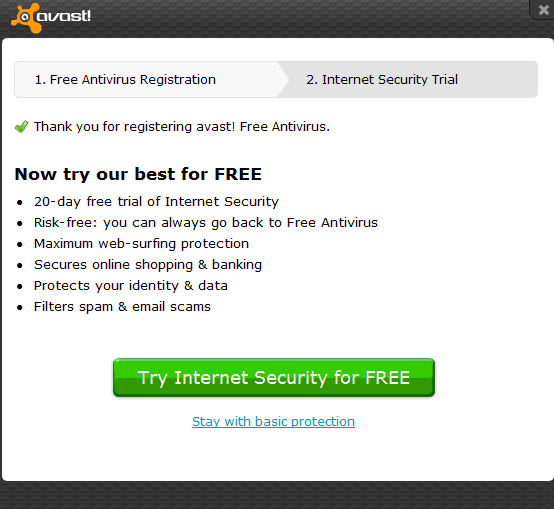
Task: Click the Maximum web-surfing protection line
Action: pyautogui.click(x=141, y=244)
